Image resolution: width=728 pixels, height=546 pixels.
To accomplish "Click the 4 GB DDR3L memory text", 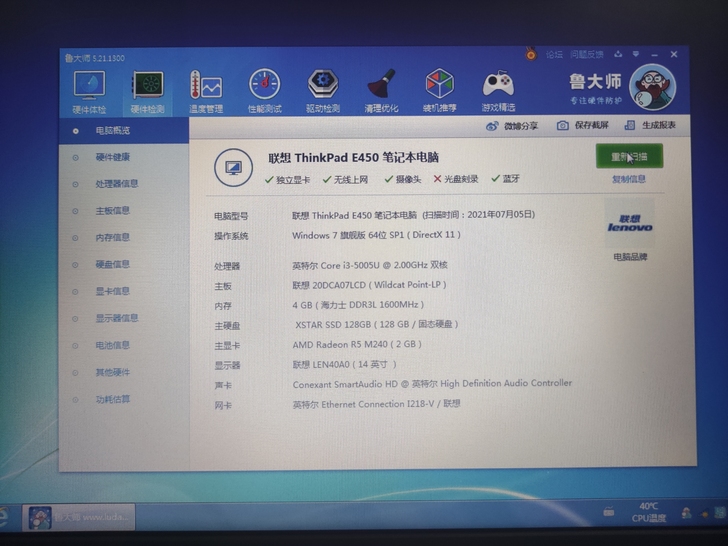I will point(358,305).
